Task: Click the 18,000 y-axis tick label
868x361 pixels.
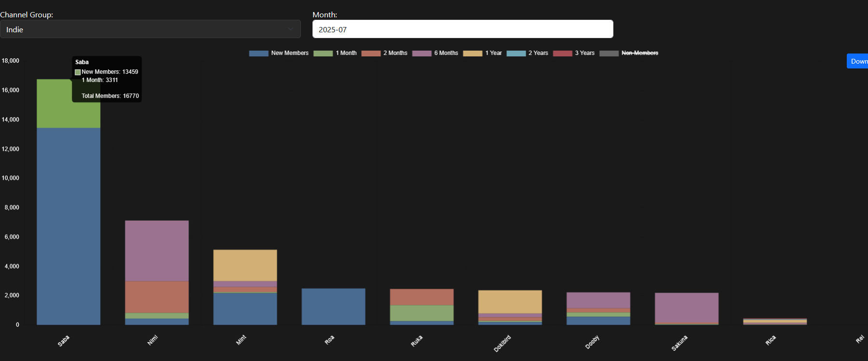Action: tap(10, 61)
